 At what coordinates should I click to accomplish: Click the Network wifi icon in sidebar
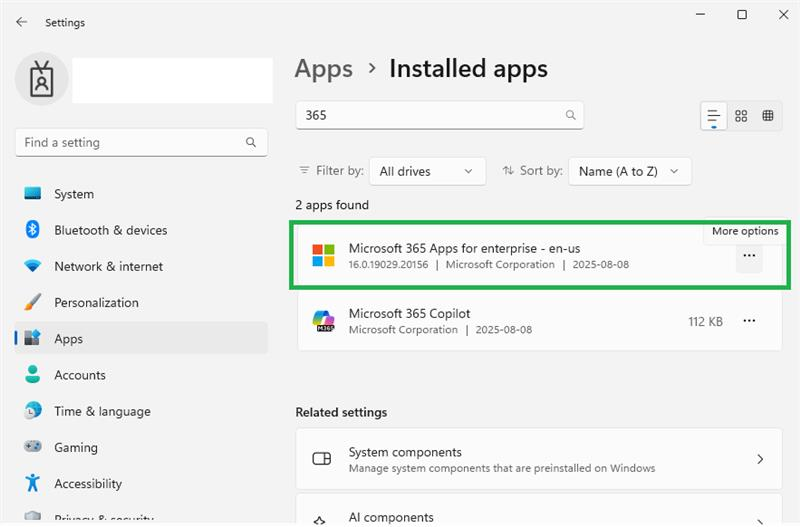[33, 266]
